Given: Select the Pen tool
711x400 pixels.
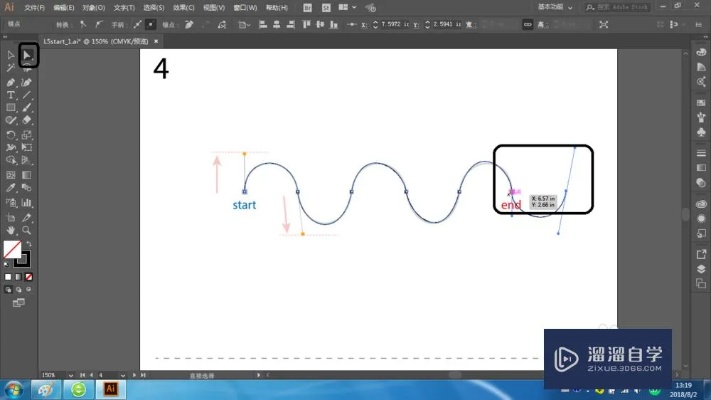Looking at the screenshot, I should point(10,83).
